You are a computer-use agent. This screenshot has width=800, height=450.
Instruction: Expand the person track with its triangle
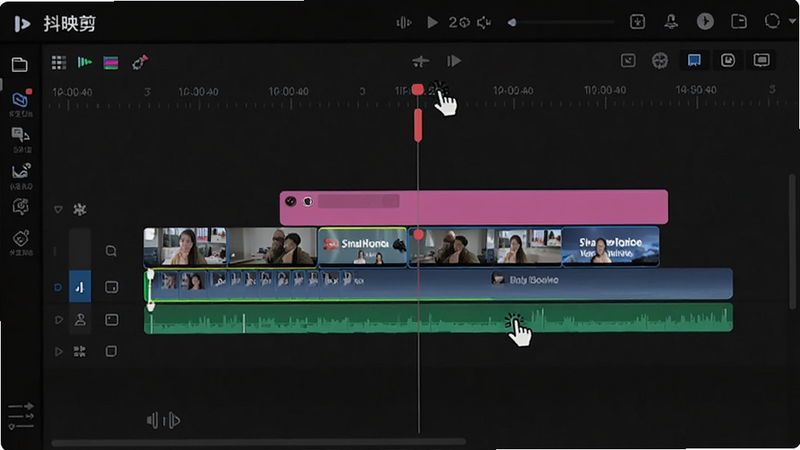click(59, 320)
